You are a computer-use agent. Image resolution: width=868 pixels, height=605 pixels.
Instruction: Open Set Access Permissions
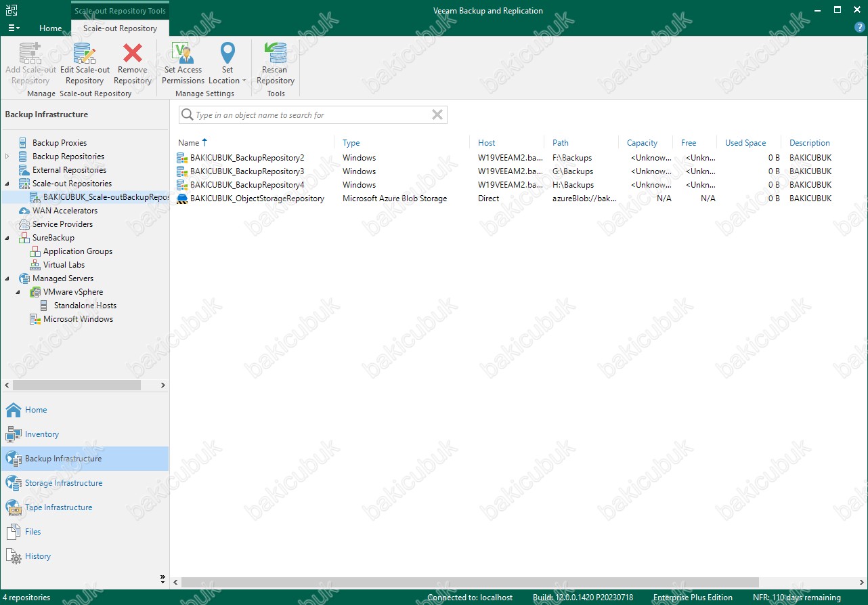tap(183, 63)
